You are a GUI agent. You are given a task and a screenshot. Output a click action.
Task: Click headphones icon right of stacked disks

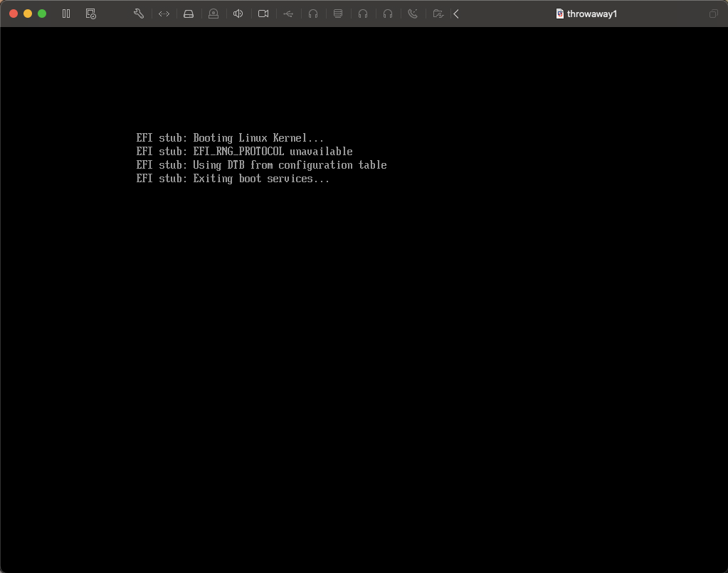coord(363,14)
